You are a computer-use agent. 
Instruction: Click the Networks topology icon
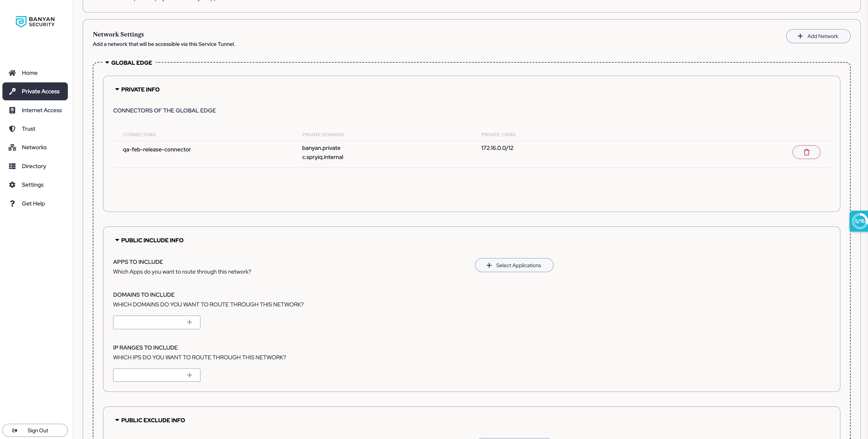coord(12,147)
